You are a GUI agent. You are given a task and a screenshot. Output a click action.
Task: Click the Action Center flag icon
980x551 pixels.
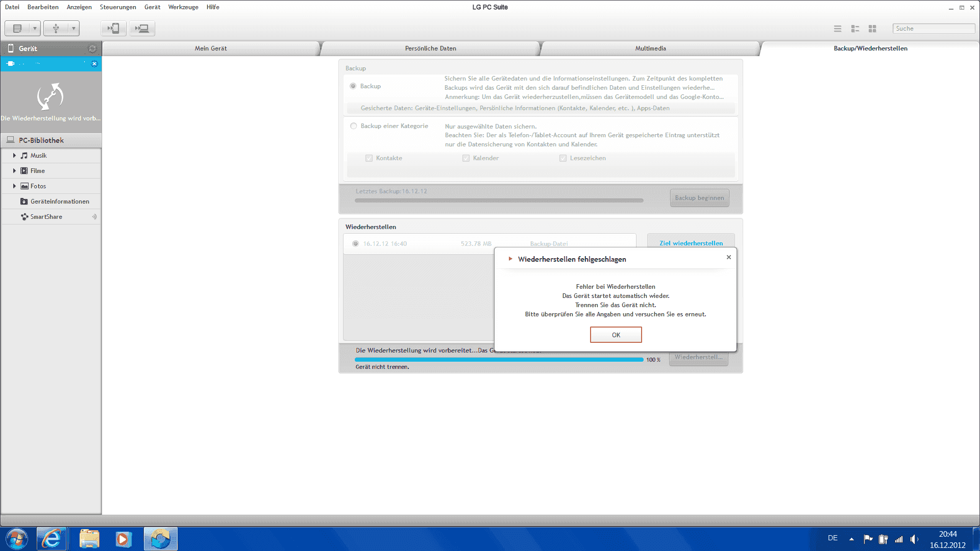(x=868, y=539)
